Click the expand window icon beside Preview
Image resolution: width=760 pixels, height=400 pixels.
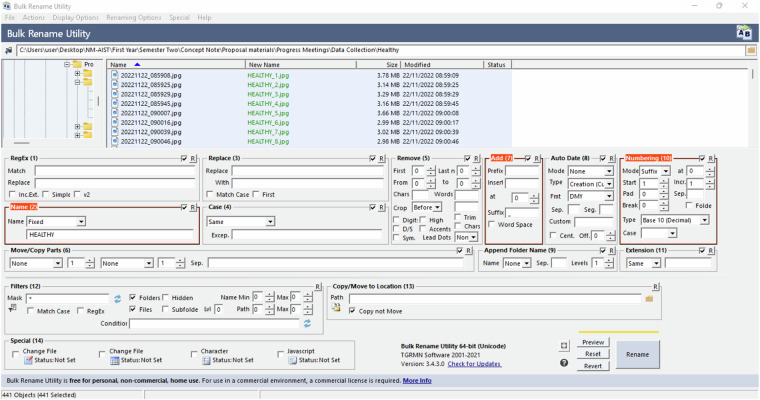tap(564, 346)
